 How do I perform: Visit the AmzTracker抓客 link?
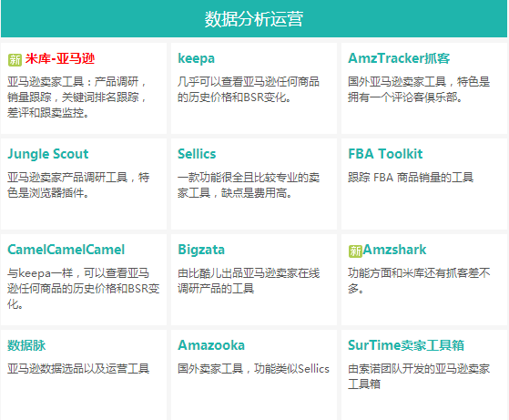coord(399,58)
